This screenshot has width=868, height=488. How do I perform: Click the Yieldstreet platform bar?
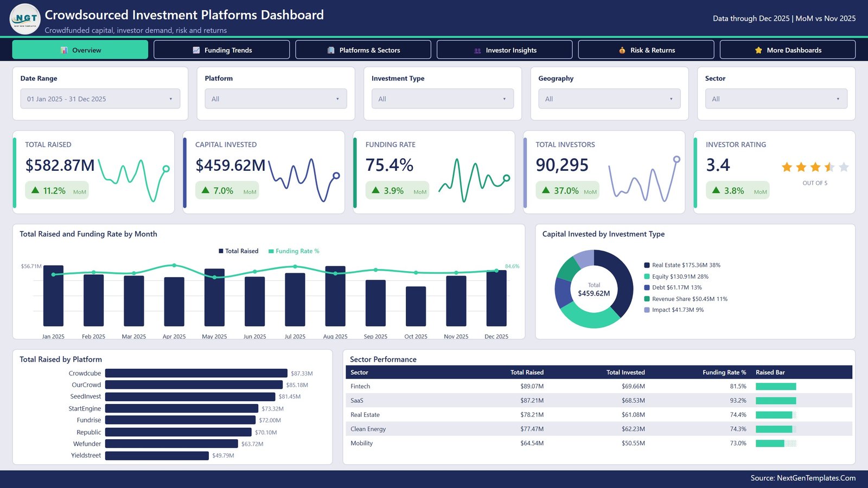[x=157, y=455]
